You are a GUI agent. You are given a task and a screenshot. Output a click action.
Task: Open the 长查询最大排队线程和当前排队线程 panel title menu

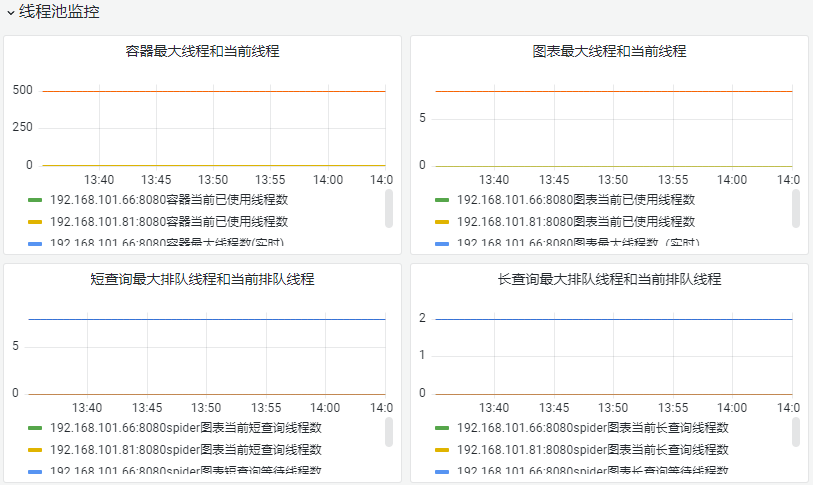[x=609, y=279]
